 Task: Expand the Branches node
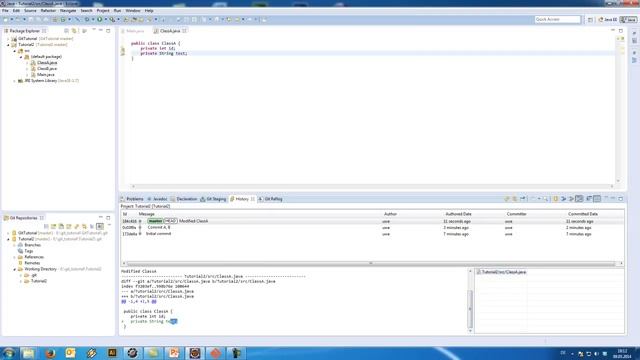coord(15,245)
